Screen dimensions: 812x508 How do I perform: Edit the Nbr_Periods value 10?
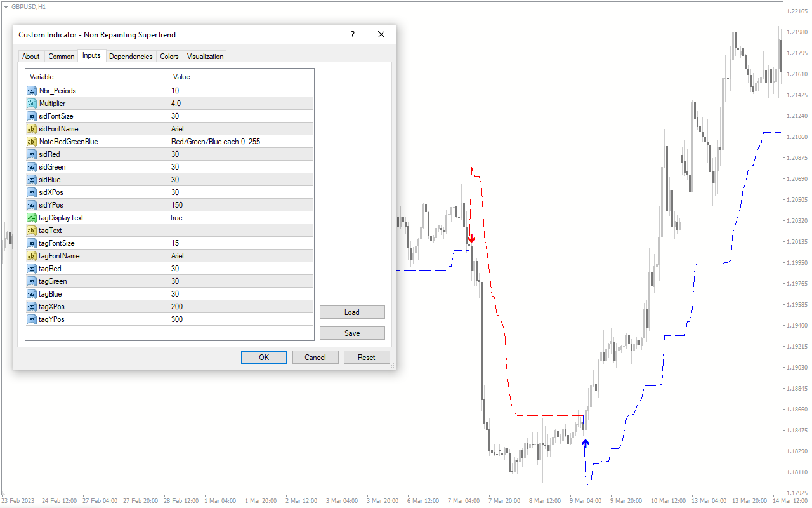click(241, 91)
